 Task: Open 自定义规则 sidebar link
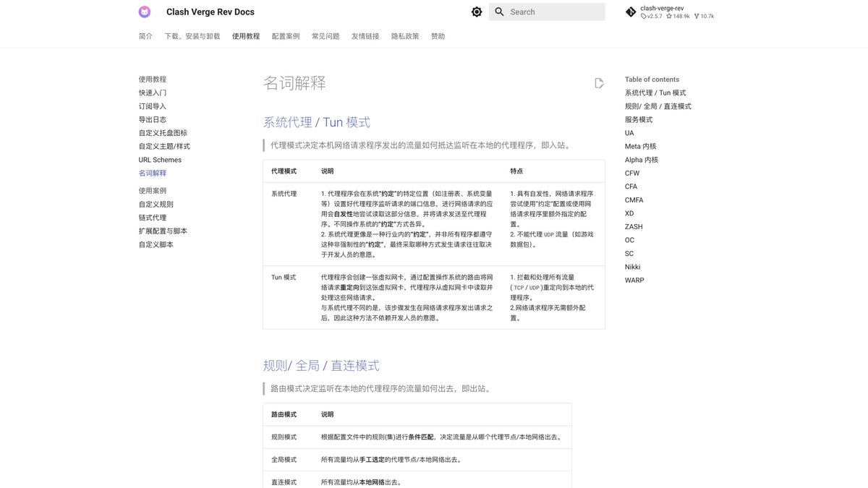156,205
